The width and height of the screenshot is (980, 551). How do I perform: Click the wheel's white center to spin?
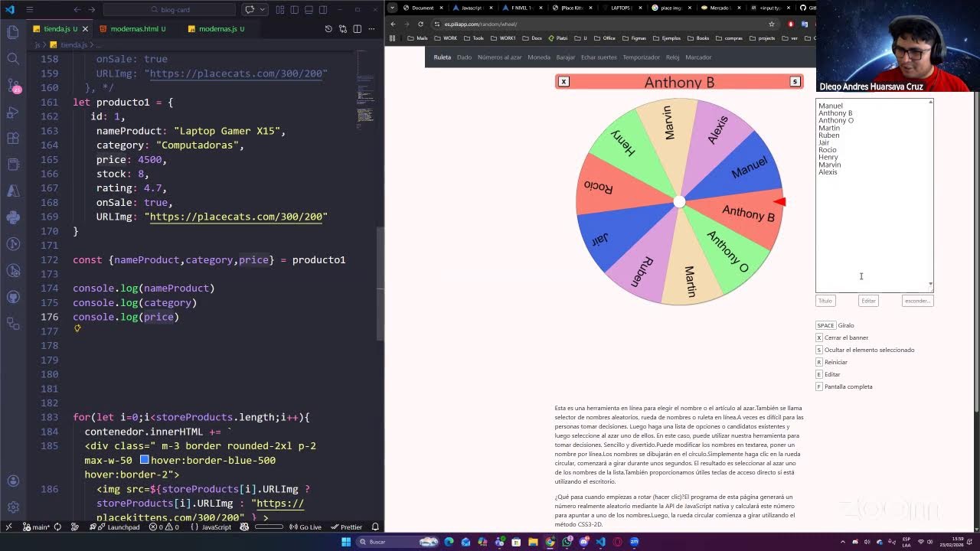(679, 202)
